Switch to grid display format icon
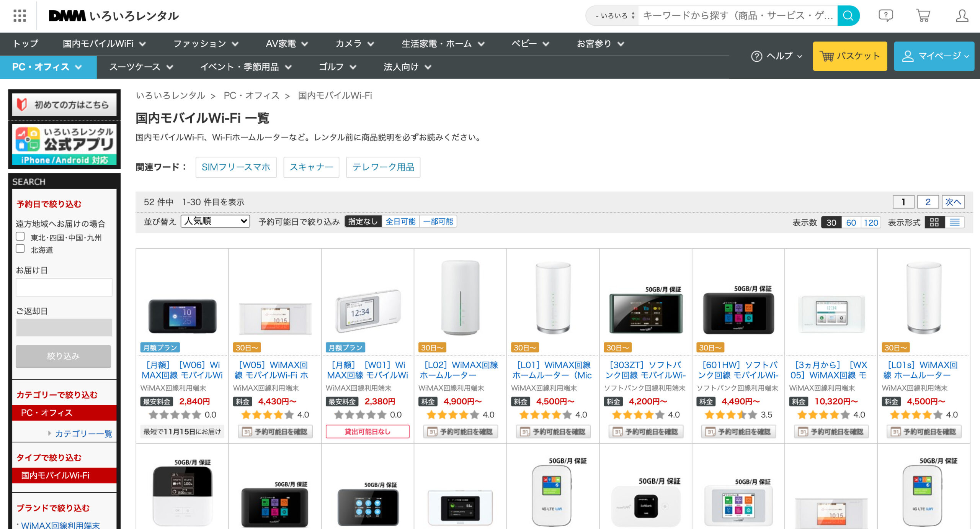 pyautogui.click(x=934, y=223)
